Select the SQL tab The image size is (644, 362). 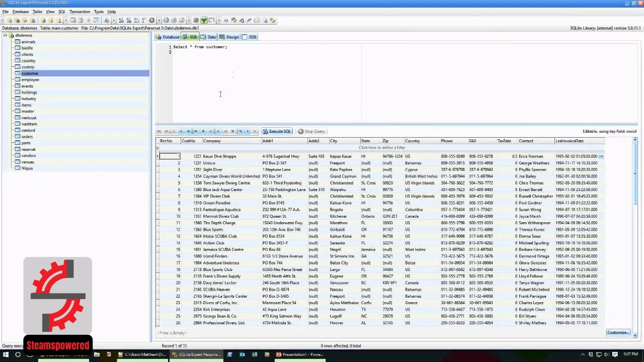point(191,37)
